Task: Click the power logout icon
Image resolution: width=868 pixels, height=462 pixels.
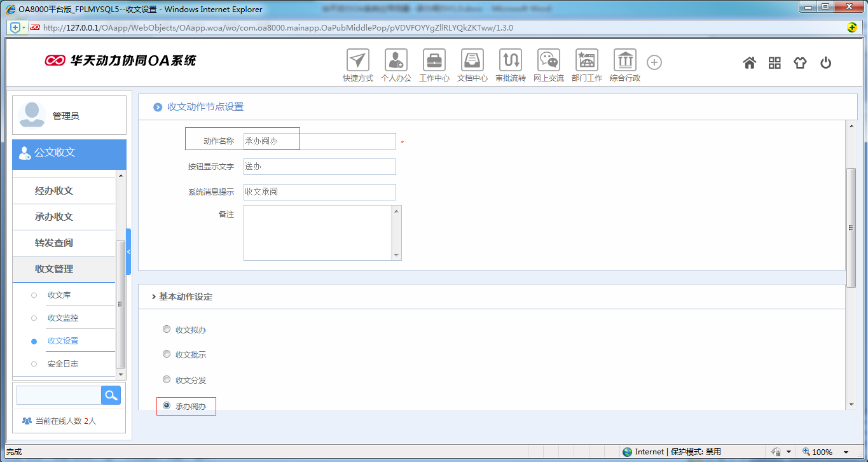Action: tap(825, 62)
